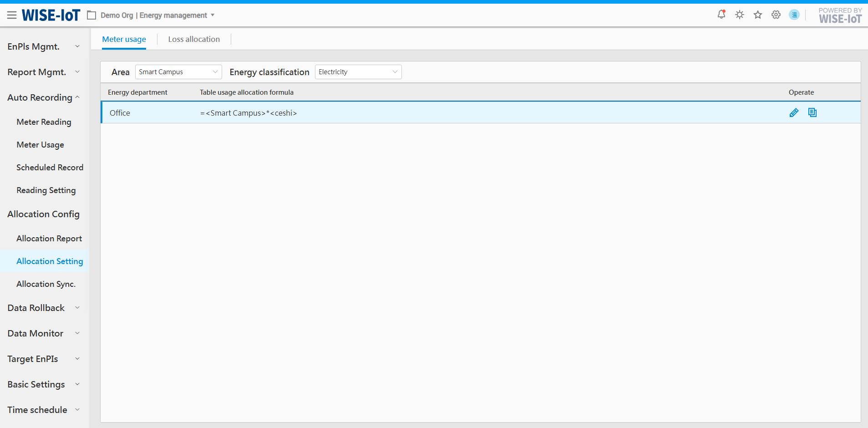Open the user avatar profile
The height and width of the screenshot is (428, 868).
pyautogui.click(x=794, y=15)
